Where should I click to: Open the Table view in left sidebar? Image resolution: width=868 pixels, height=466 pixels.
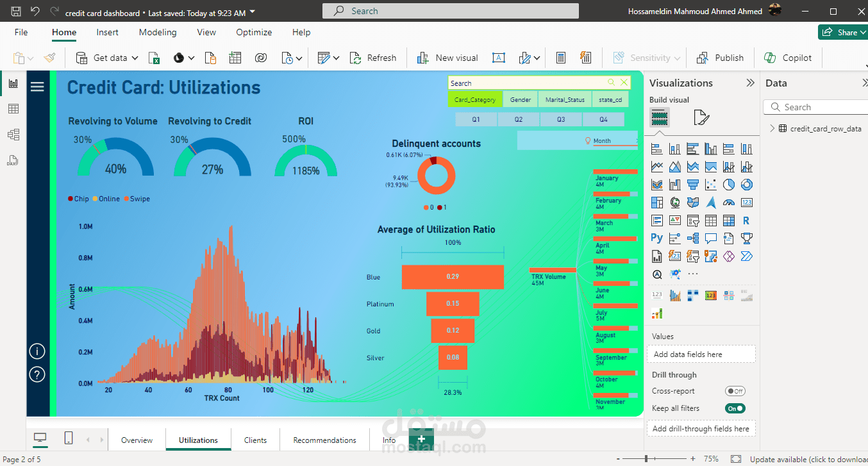point(13,109)
